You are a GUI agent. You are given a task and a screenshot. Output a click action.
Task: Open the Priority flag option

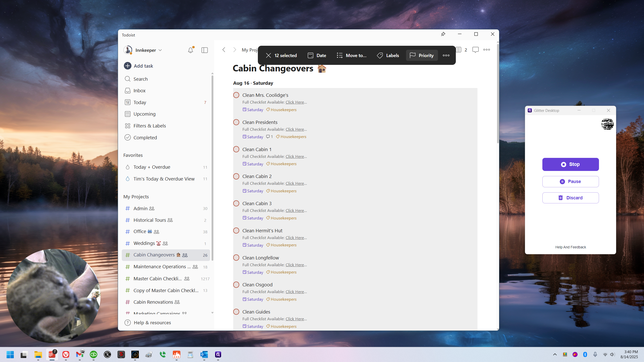422,55
